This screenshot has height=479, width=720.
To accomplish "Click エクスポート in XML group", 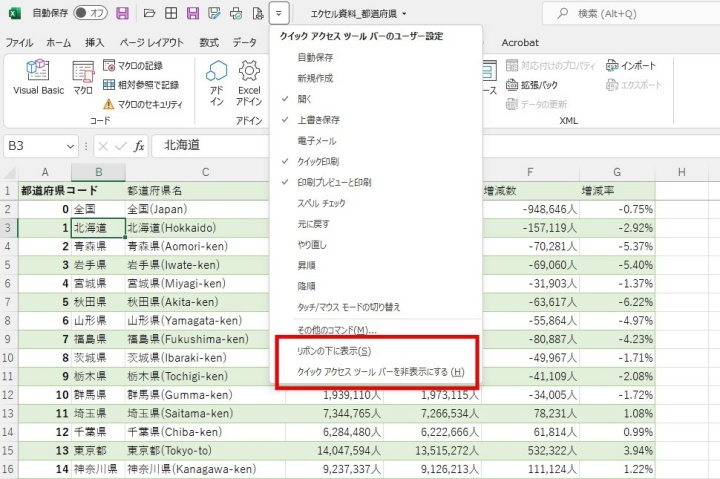I will point(634,85).
